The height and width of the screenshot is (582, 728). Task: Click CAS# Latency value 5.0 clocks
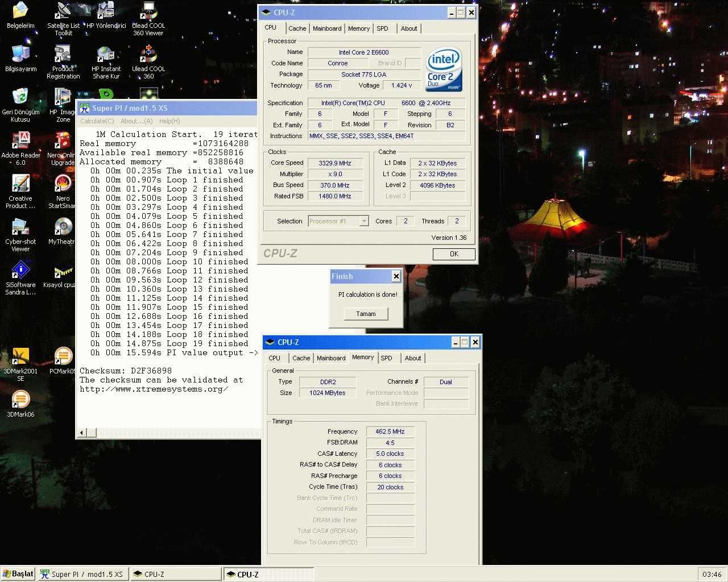(x=390, y=454)
